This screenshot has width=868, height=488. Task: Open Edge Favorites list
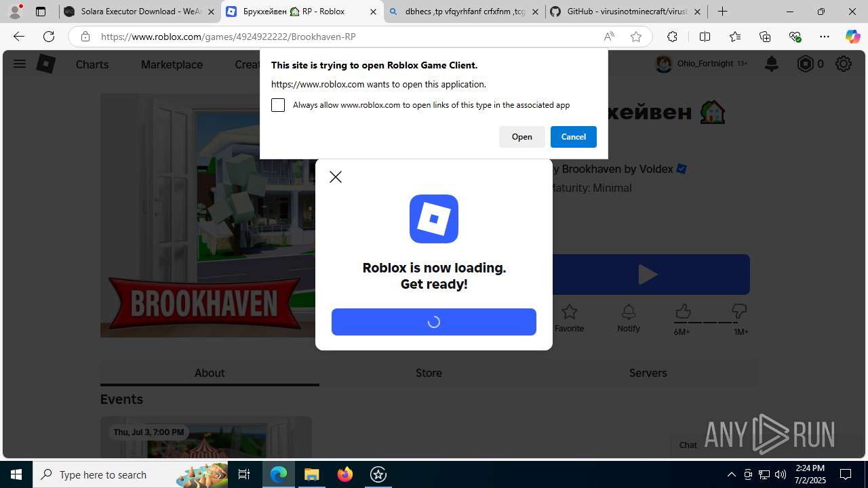point(735,37)
